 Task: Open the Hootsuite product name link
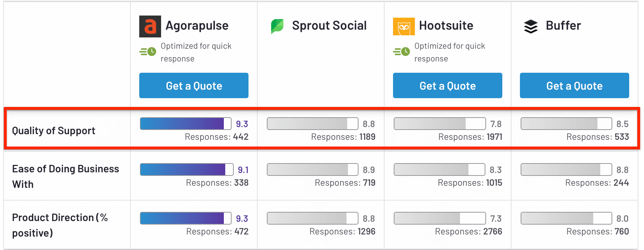(x=446, y=26)
